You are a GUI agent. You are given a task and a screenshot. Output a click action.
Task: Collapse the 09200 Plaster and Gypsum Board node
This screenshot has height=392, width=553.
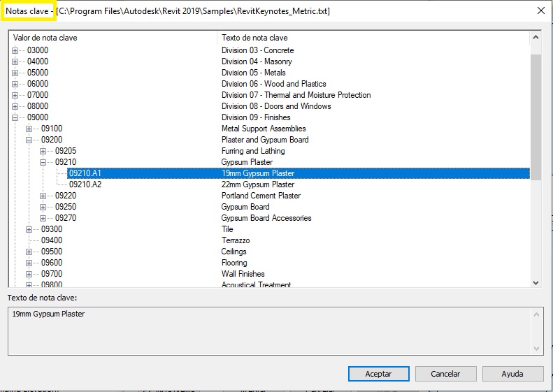[x=29, y=140]
